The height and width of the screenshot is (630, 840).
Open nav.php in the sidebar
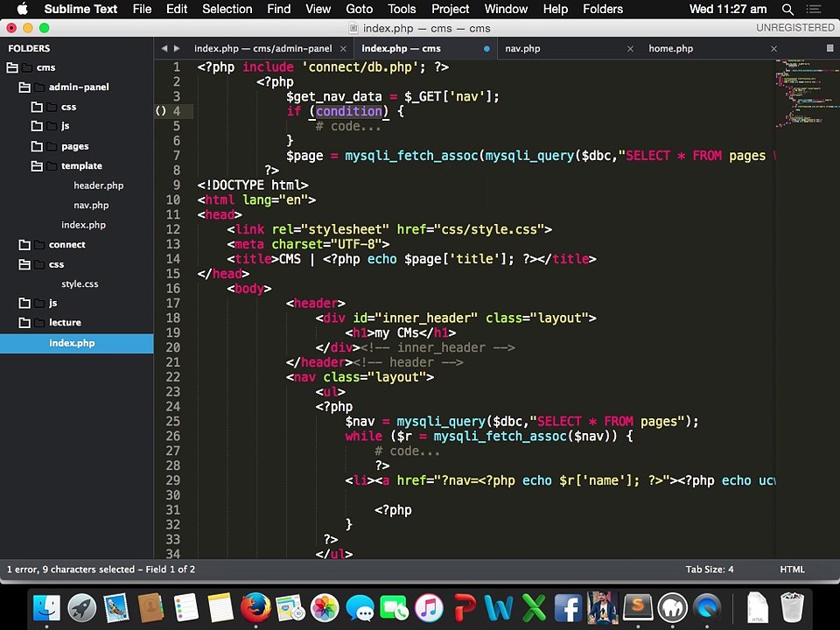[x=91, y=205]
